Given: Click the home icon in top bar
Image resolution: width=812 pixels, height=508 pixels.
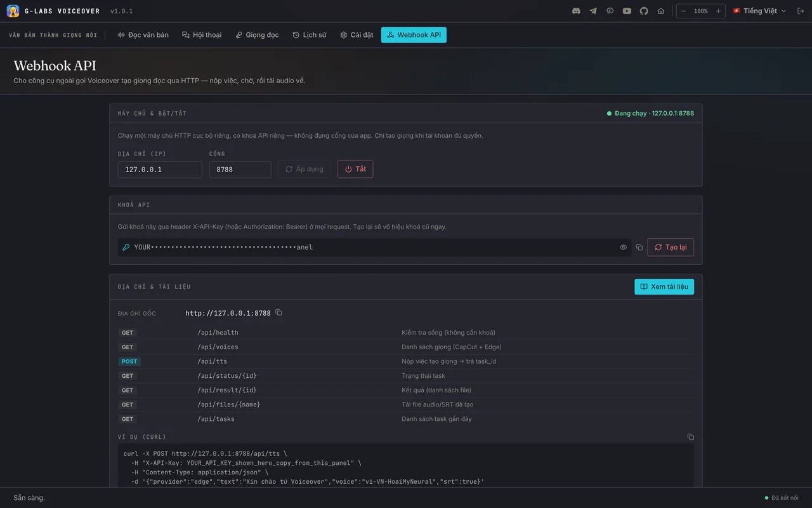Looking at the screenshot, I should coord(661,11).
